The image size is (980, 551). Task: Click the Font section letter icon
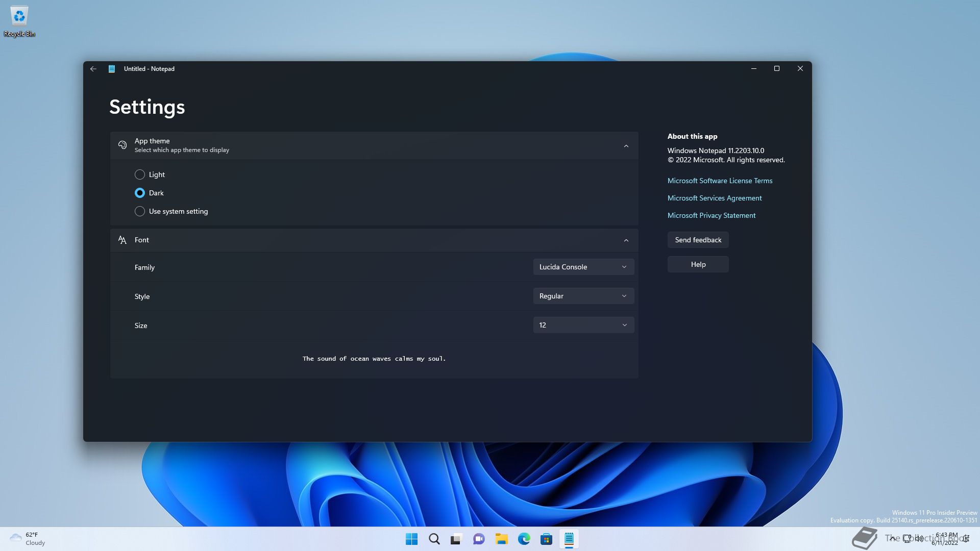pos(122,240)
